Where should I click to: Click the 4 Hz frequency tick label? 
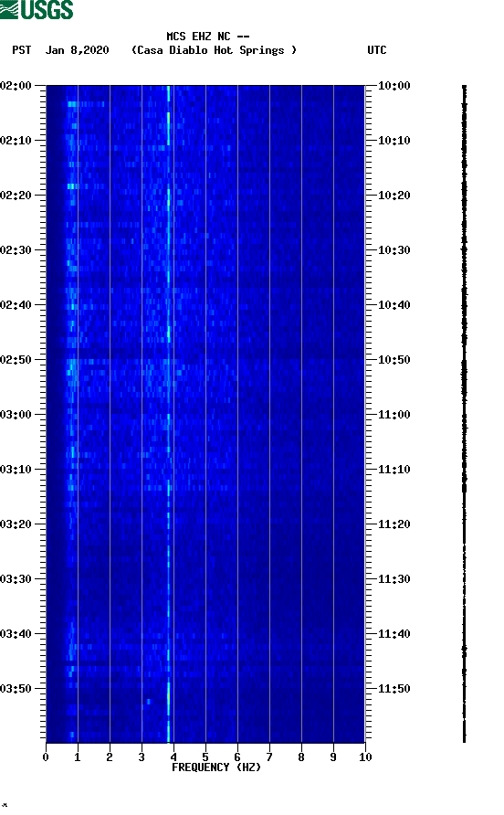[x=173, y=757]
